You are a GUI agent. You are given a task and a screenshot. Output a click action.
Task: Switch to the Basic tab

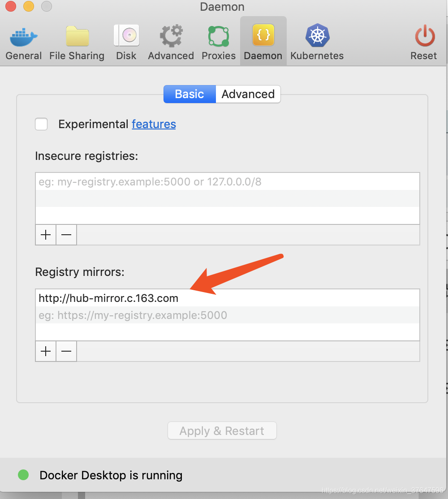pyautogui.click(x=190, y=94)
